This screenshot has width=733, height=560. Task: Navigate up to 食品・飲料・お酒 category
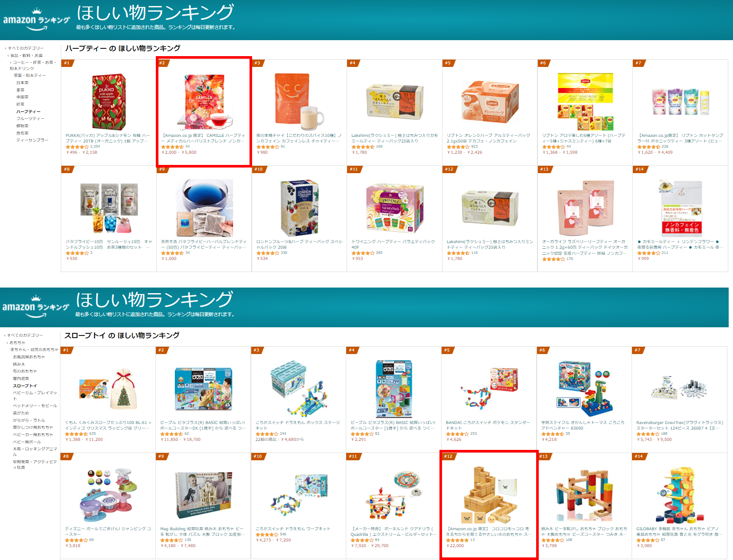pyautogui.click(x=26, y=56)
